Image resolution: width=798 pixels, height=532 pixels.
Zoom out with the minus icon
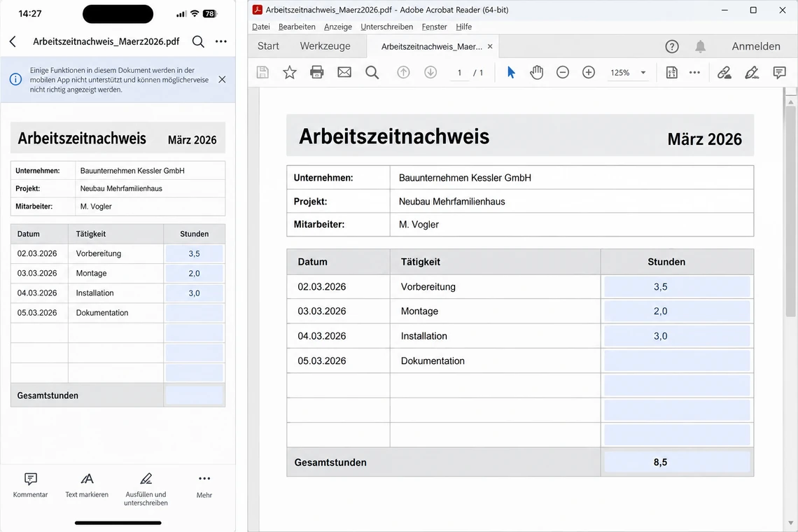(562, 72)
